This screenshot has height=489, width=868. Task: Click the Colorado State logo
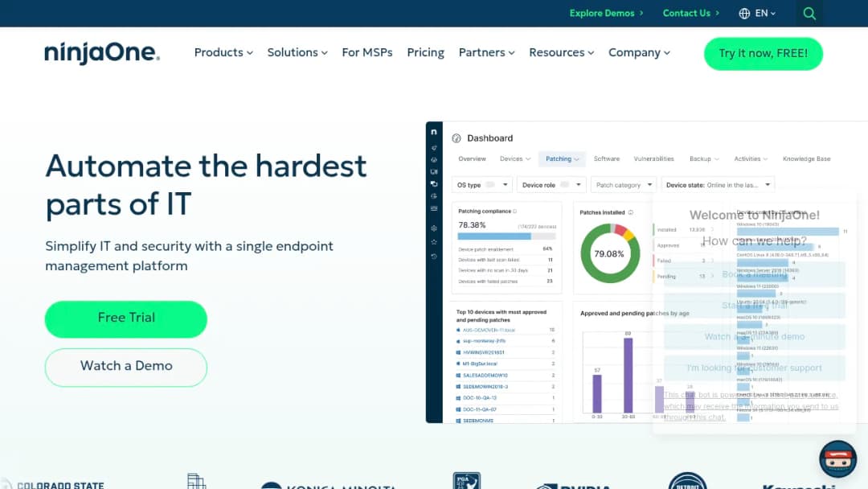click(53, 484)
